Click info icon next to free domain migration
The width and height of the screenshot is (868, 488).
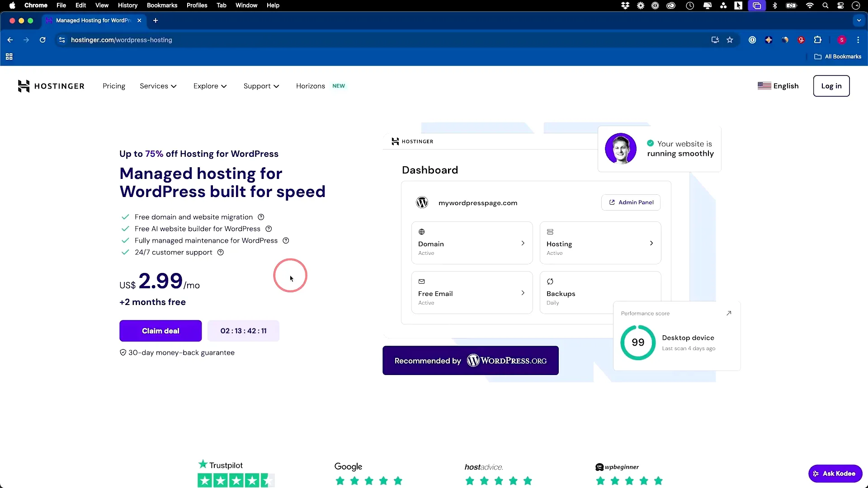point(261,217)
